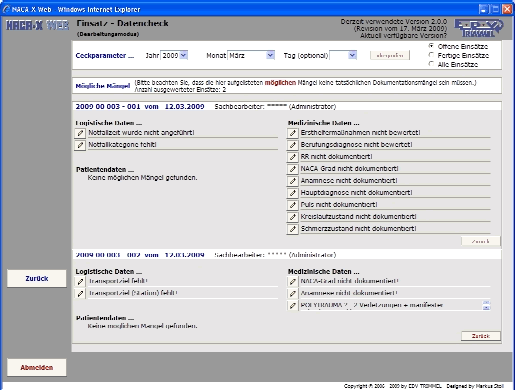Image resolution: width=515 pixels, height=390 pixels.
Task: Open case 2009 00 003 - 001 header link
Action: tap(140, 107)
